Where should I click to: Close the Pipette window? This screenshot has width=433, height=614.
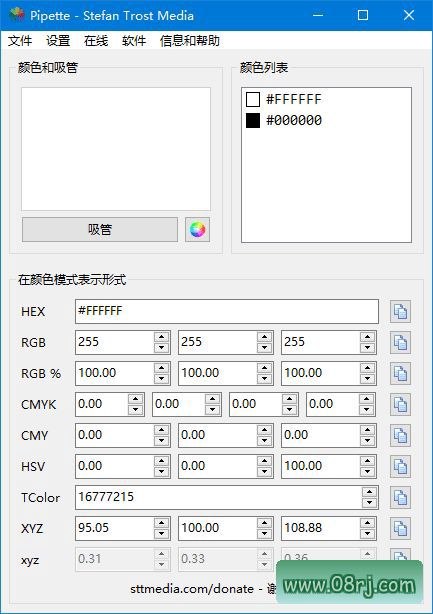(409, 15)
